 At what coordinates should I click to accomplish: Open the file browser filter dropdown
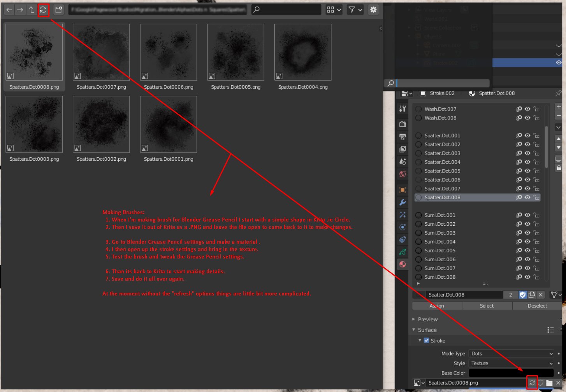click(355, 10)
